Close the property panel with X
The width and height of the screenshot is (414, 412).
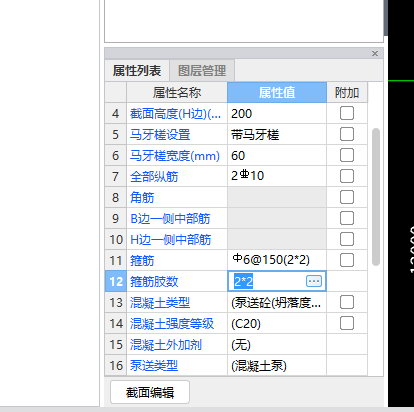point(375,53)
